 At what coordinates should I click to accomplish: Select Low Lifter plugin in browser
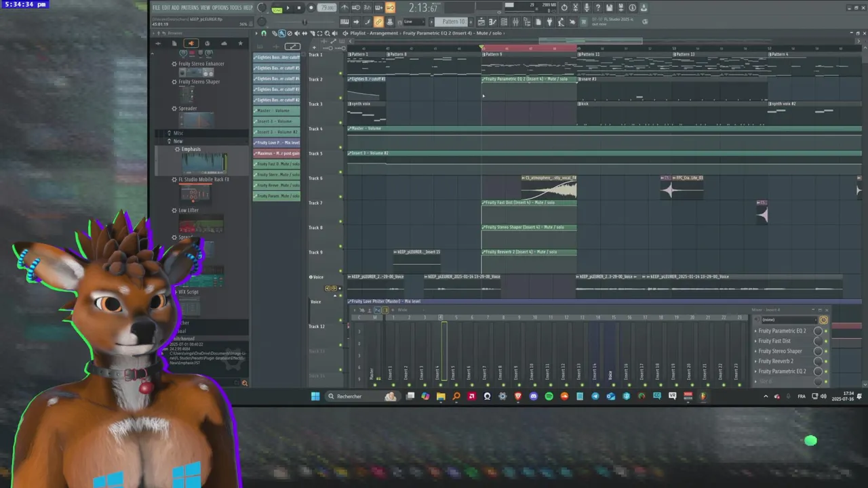(189, 210)
